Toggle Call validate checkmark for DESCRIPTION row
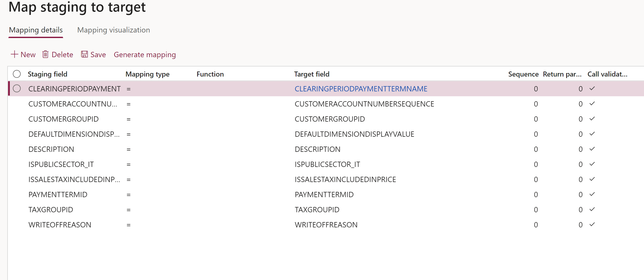644x280 pixels. [x=592, y=149]
